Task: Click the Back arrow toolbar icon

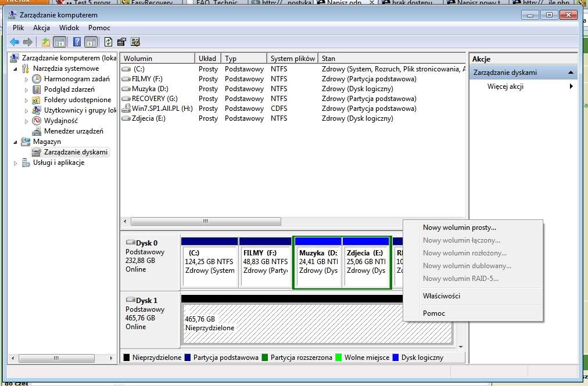Action: click(15, 42)
